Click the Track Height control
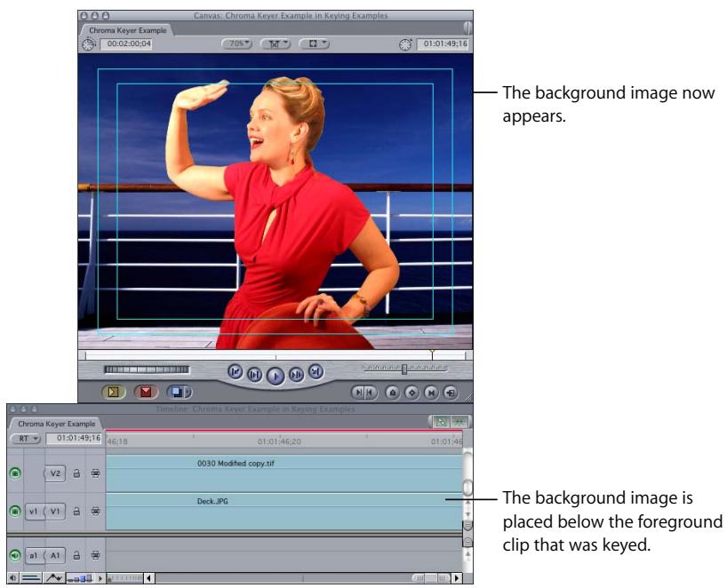Viewport: 727px width, 588px height. coord(80,578)
